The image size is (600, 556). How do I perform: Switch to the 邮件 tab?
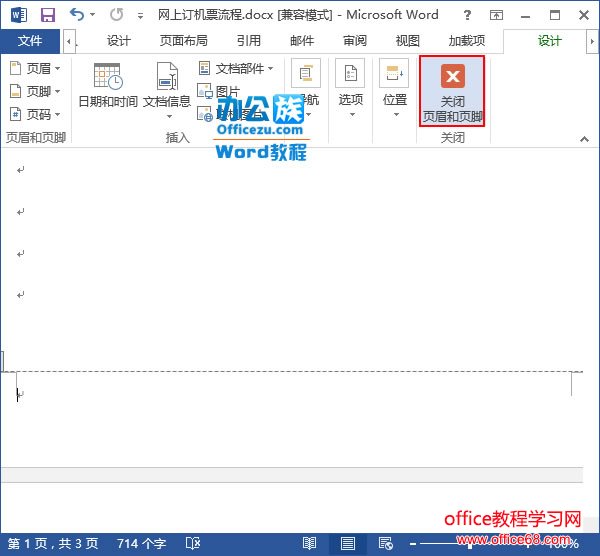point(302,41)
